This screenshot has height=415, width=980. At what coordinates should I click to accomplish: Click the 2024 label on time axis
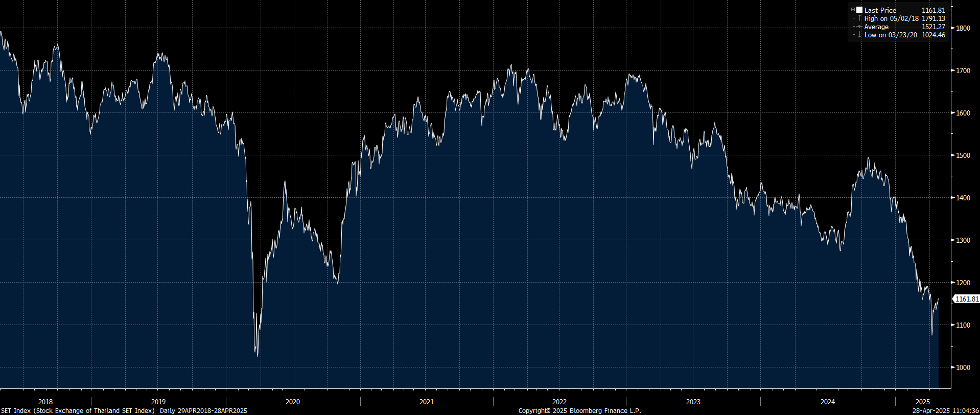pyautogui.click(x=828, y=402)
